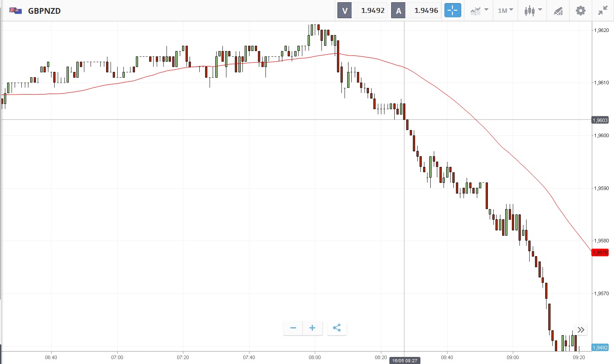Jump to latest candles with double arrow
This screenshot has height=364, width=614.
581,330
